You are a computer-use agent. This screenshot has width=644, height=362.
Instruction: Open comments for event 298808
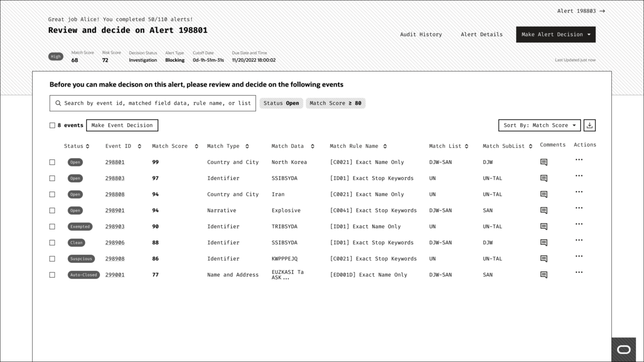pos(543,195)
